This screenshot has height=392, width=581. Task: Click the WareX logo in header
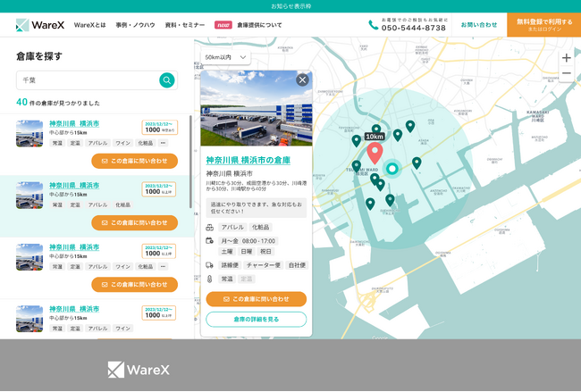40,25
